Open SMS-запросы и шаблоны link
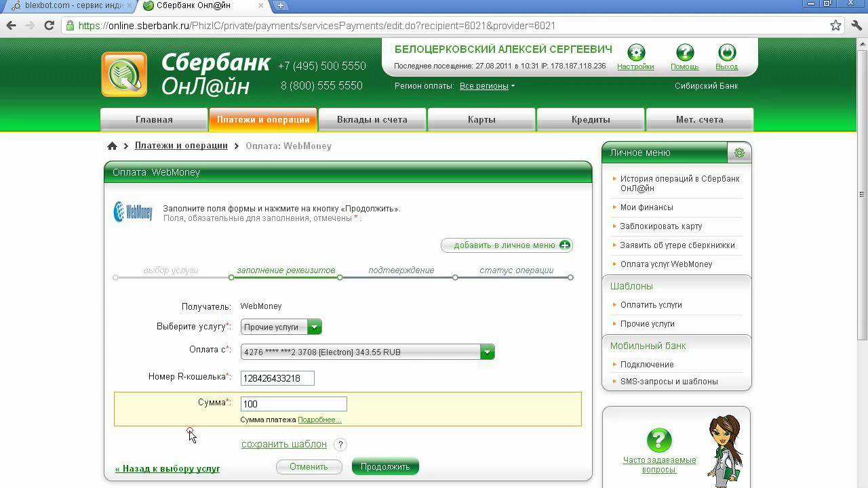The width and height of the screenshot is (868, 488). [x=669, y=382]
